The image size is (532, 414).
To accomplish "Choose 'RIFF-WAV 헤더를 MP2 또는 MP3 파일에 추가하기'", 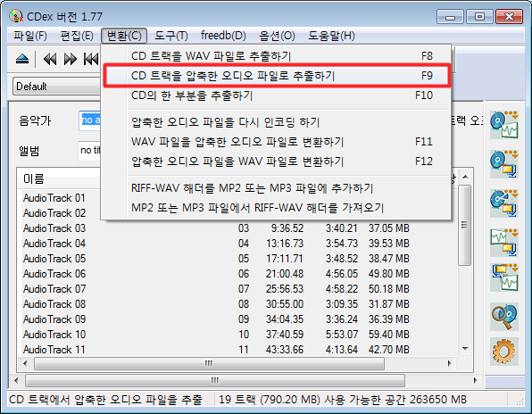I will coord(276,188).
